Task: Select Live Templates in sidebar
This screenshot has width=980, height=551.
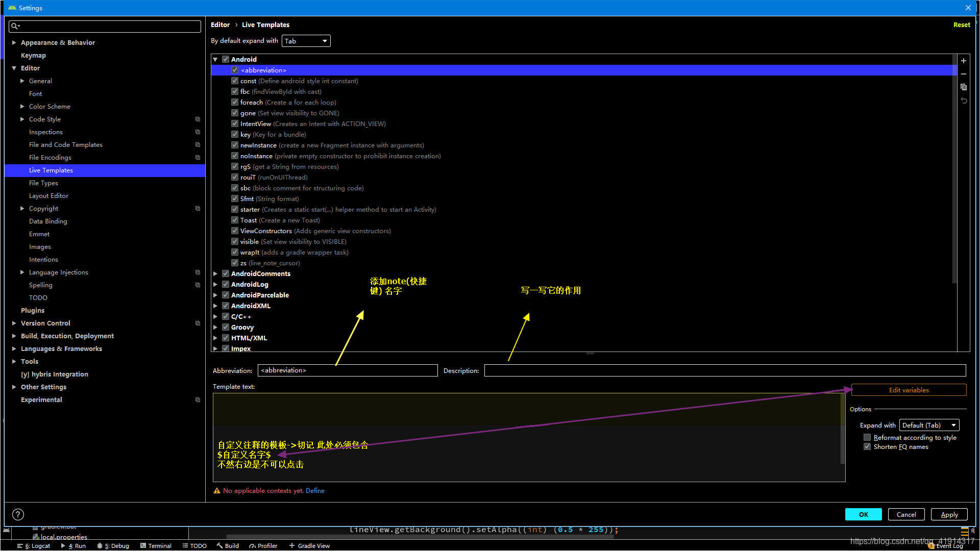Action: 105,170
